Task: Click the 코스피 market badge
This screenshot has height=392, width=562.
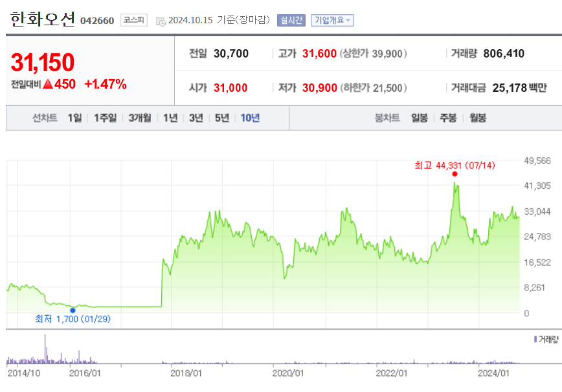Action: pos(133,20)
